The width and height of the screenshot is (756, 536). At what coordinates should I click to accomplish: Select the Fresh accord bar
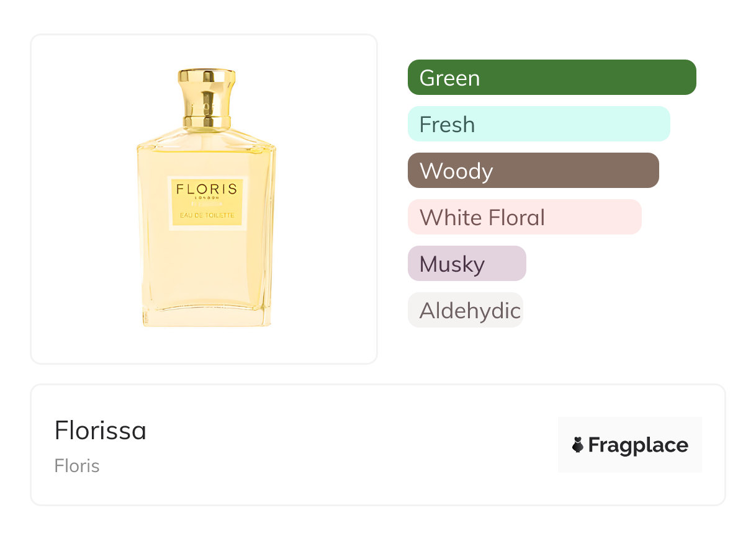click(539, 124)
